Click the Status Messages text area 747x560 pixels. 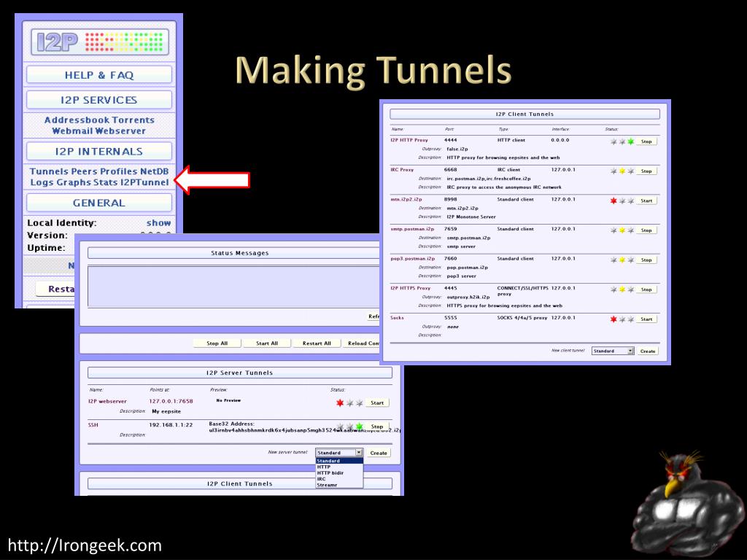233,287
